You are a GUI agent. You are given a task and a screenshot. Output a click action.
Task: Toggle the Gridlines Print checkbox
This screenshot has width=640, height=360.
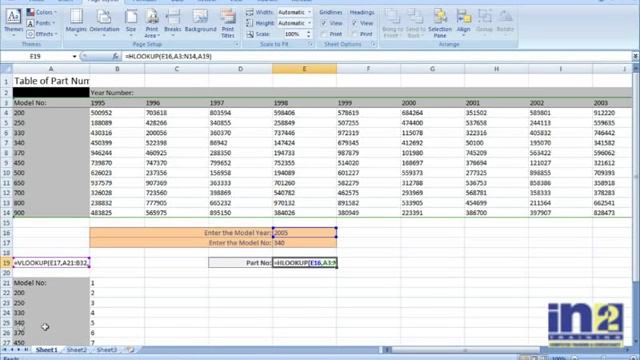[x=324, y=34]
